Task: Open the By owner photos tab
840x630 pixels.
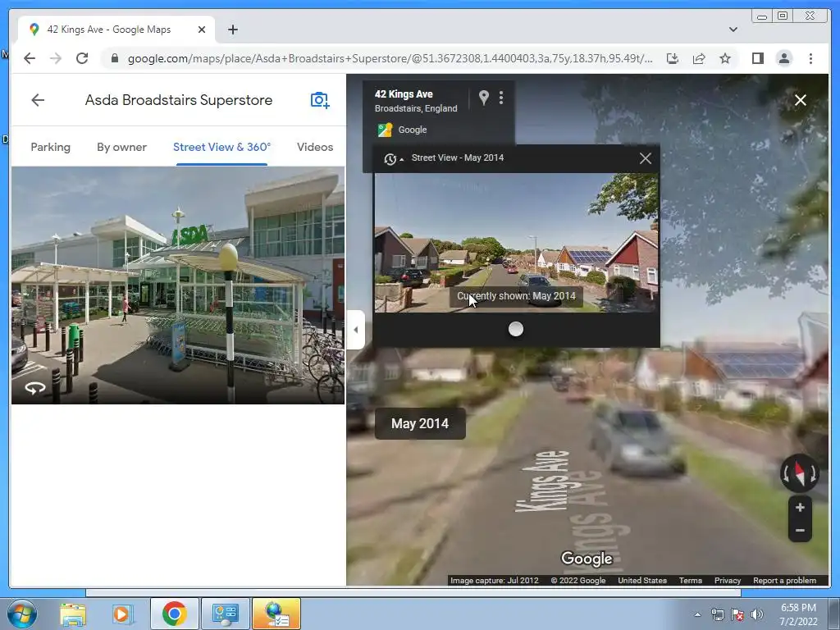Action: coord(121,147)
